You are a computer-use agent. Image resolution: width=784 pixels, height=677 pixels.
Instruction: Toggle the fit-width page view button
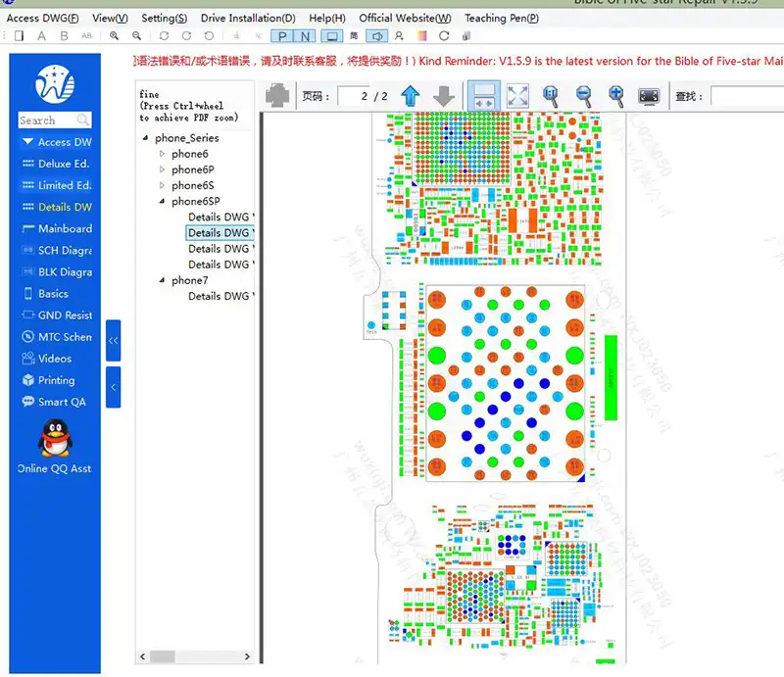(x=484, y=95)
